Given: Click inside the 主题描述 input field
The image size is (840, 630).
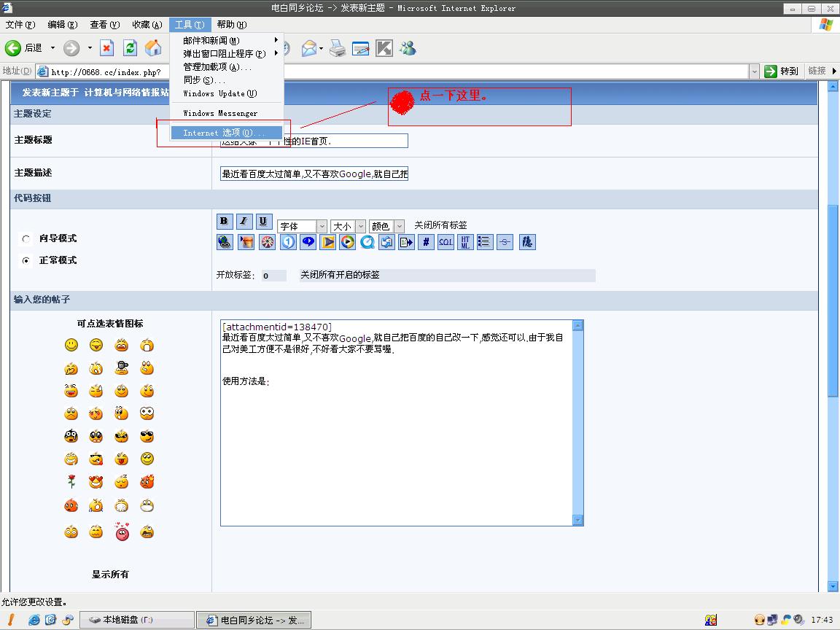Looking at the screenshot, I should point(314,174).
